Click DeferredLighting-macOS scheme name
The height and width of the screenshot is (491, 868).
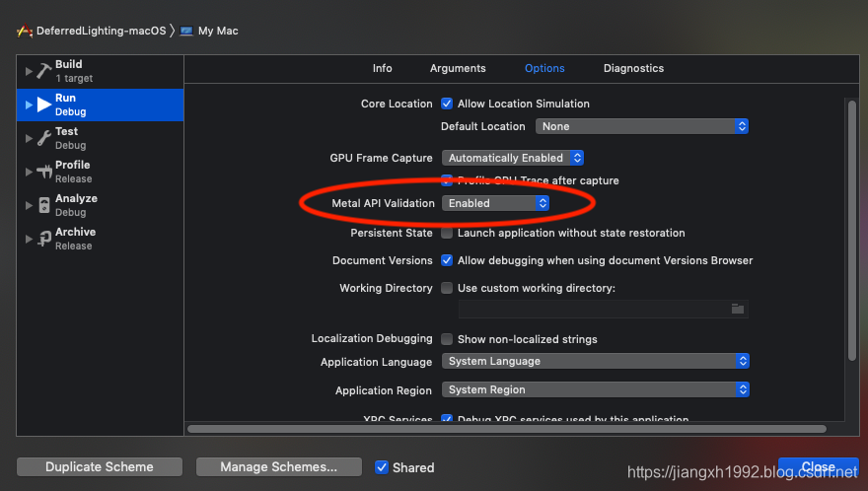[102, 31]
